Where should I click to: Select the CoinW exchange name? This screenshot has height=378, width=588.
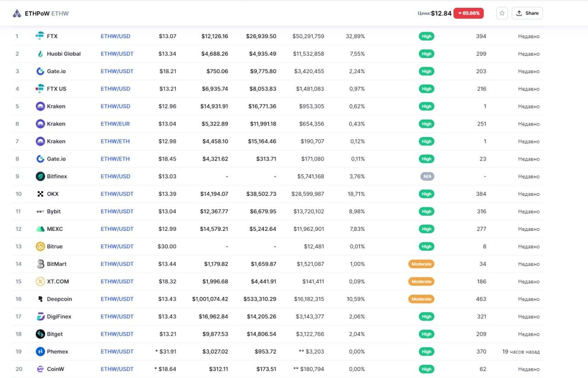tap(56, 369)
